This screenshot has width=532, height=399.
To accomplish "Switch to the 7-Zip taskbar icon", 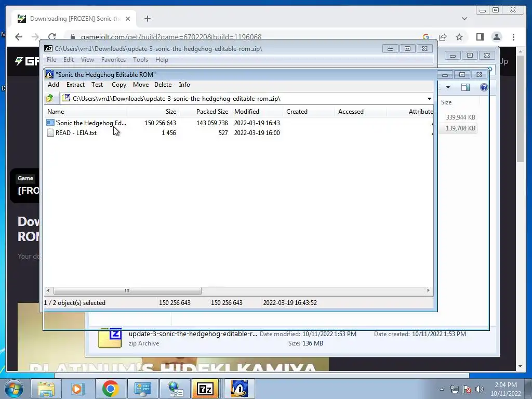I will point(205,389).
